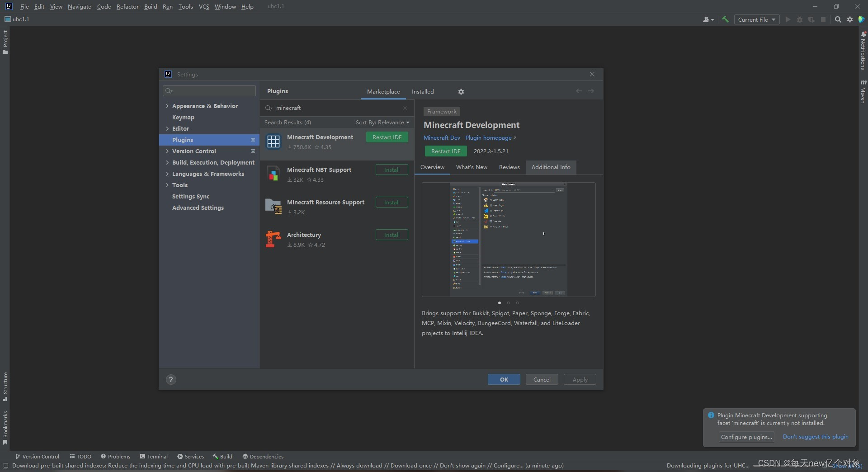
Task: Click the tool window toggle in status bar corner
Action: [x=5, y=466]
